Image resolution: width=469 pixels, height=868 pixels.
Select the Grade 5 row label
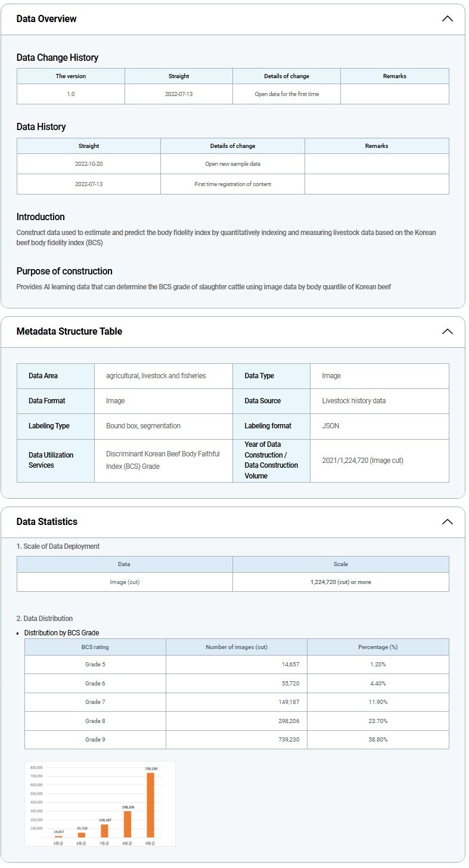pyautogui.click(x=95, y=665)
